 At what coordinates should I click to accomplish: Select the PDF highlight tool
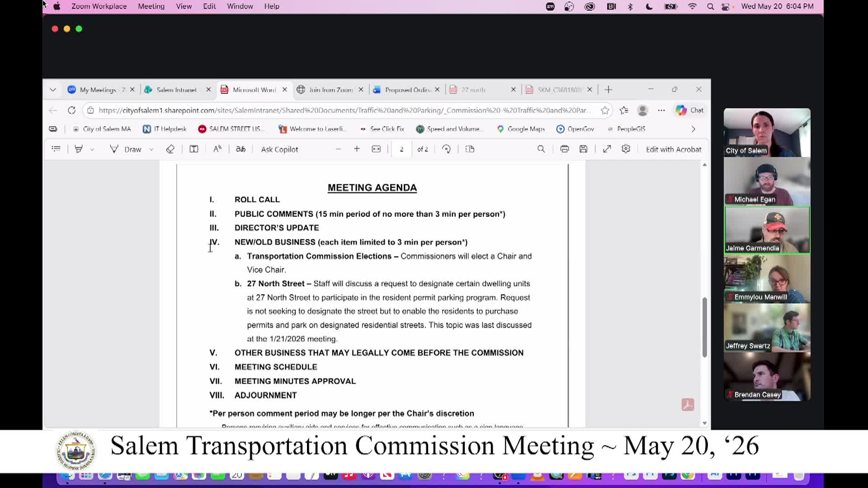coord(79,149)
